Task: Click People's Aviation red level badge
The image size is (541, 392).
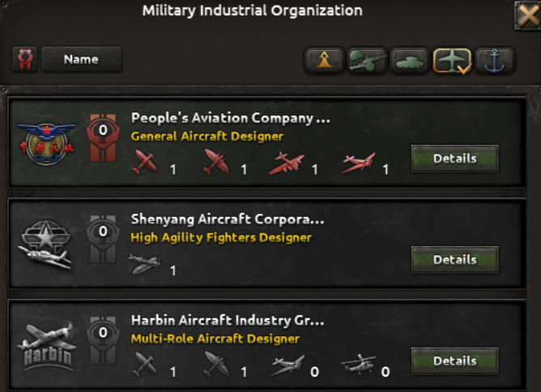Action: 103,143
